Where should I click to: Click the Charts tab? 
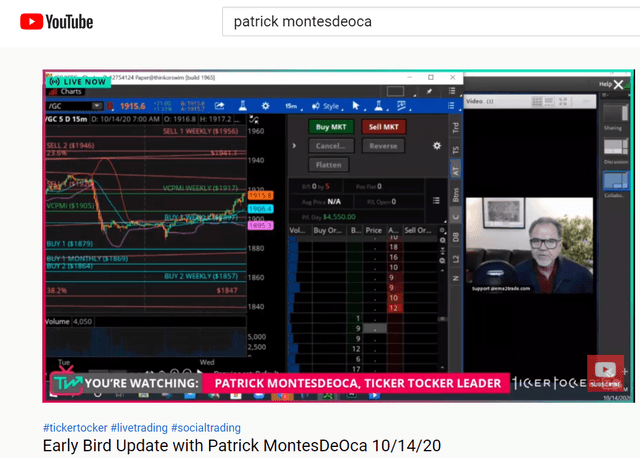67,91
